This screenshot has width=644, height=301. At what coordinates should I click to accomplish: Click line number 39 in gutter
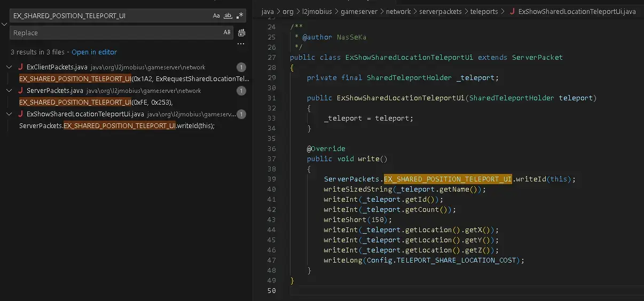[271, 179]
